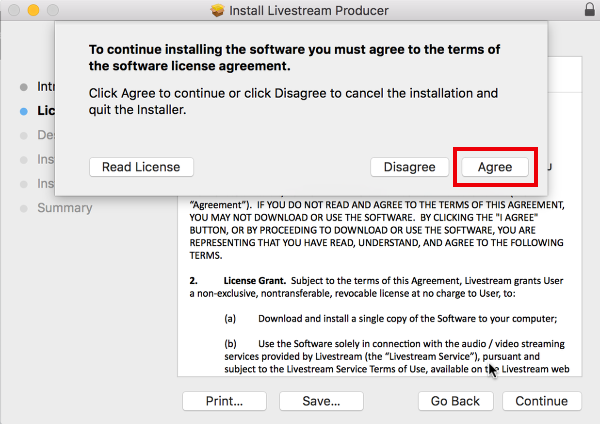Screen dimensions: 600x424
Task: Click the Continue button
Action: pyautogui.click(x=541, y=401)
